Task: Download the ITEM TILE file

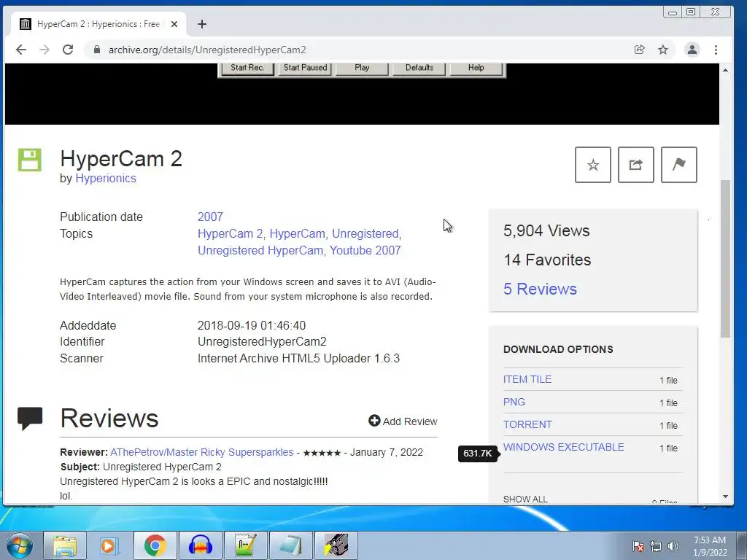Action: click(527, 379)
